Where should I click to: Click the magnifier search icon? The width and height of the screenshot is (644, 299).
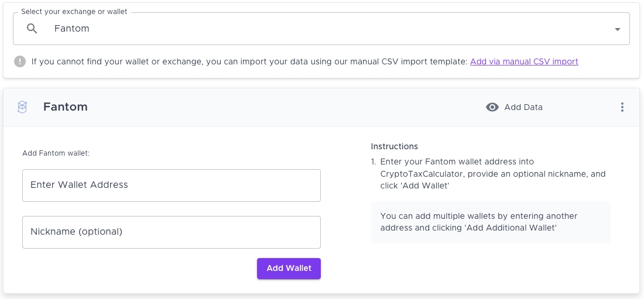pyautogui.click(x=32, y=29)
